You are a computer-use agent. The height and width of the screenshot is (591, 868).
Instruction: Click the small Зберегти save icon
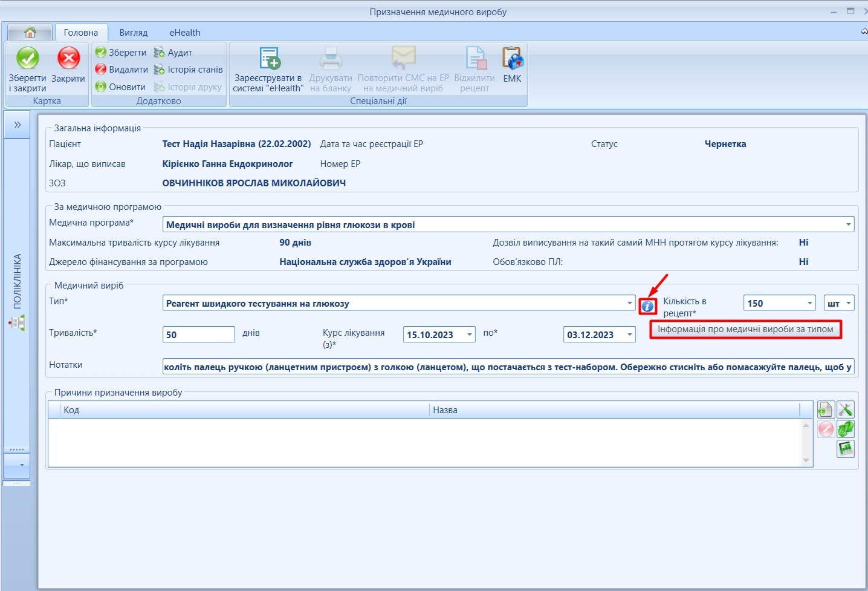click(120, 53)
